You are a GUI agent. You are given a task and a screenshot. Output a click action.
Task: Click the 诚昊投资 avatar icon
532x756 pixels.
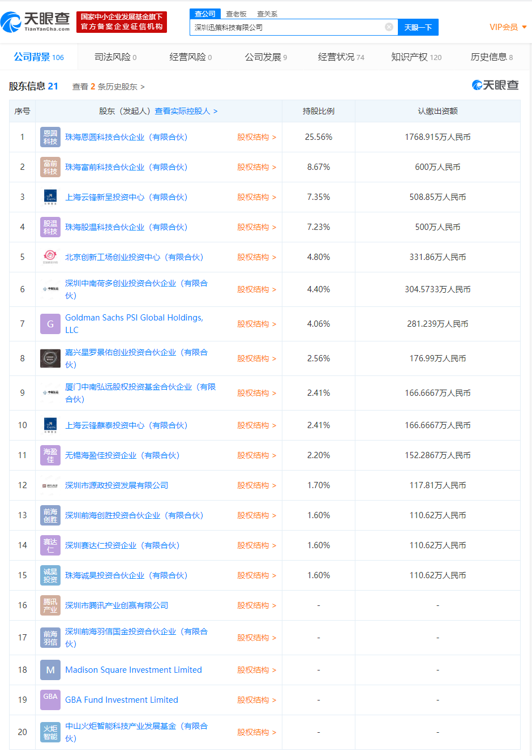(50, 575)
